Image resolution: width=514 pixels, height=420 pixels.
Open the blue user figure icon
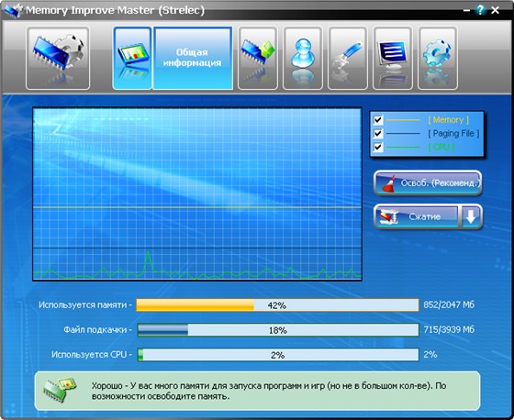coord(303,58)
